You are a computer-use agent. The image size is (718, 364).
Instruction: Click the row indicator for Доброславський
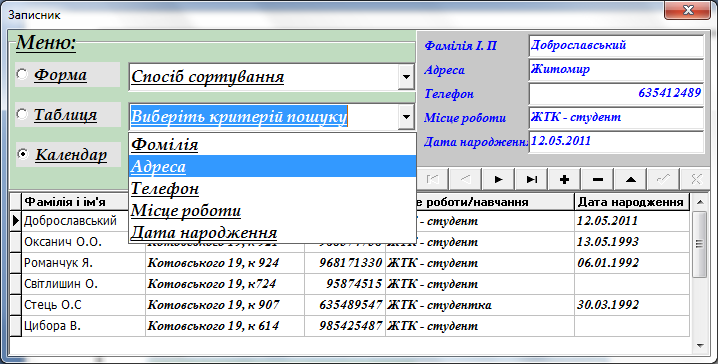click(16, 221)
